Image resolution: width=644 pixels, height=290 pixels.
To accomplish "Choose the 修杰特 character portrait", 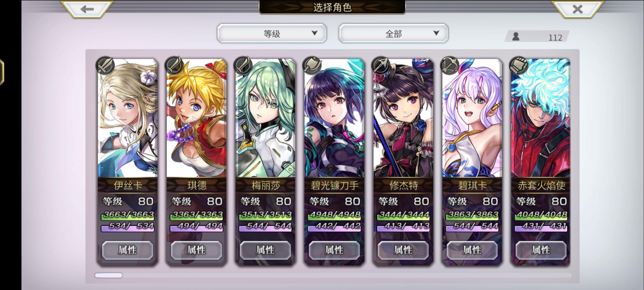I will (403, 118).
